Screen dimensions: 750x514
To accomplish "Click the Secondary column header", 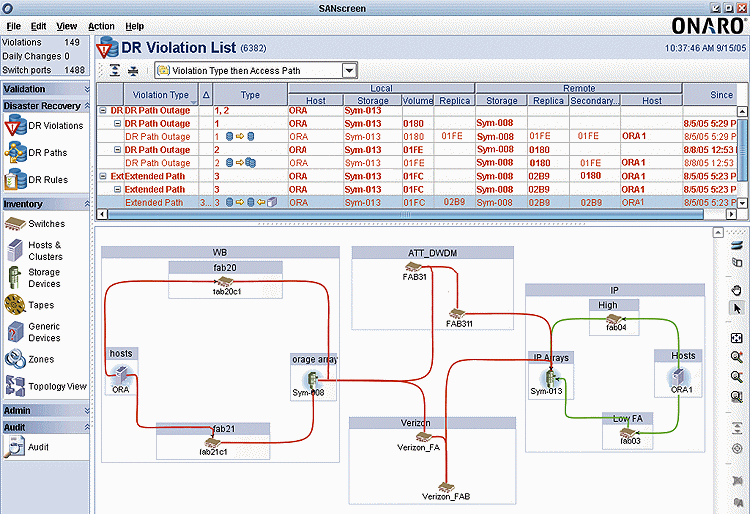I will pyautogui.click(x=595, y=100).
